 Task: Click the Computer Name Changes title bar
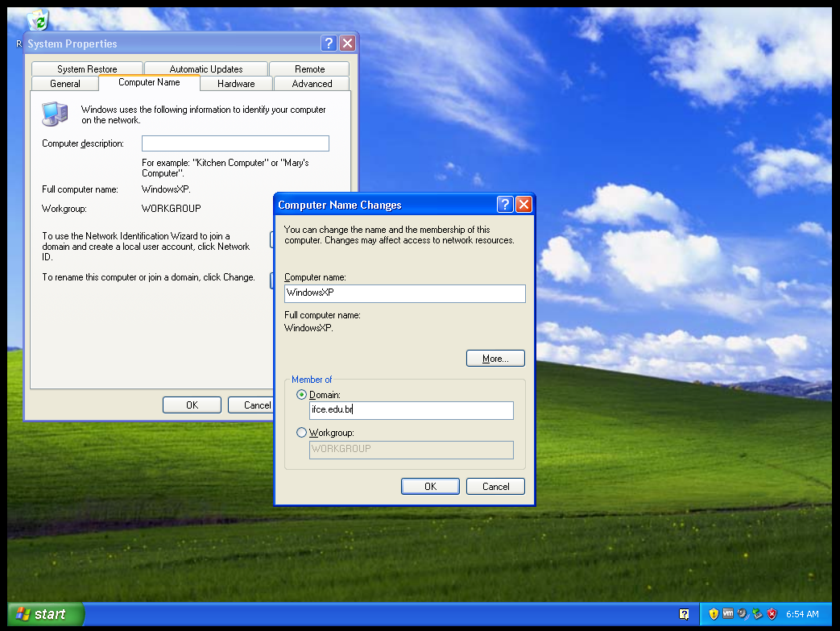tap(386, 204)
